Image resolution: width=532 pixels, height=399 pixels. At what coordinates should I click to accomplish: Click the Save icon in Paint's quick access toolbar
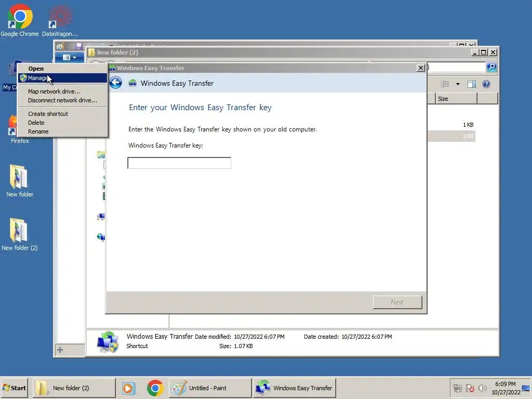(79, 46)
